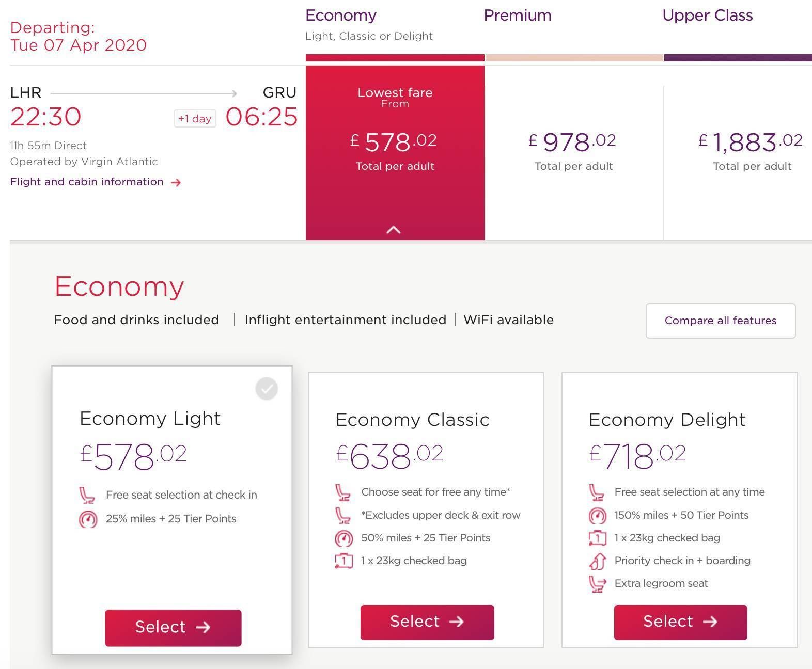
Task: Click the checked bag icon in Economy Classic
Action: tap(343, 561)
